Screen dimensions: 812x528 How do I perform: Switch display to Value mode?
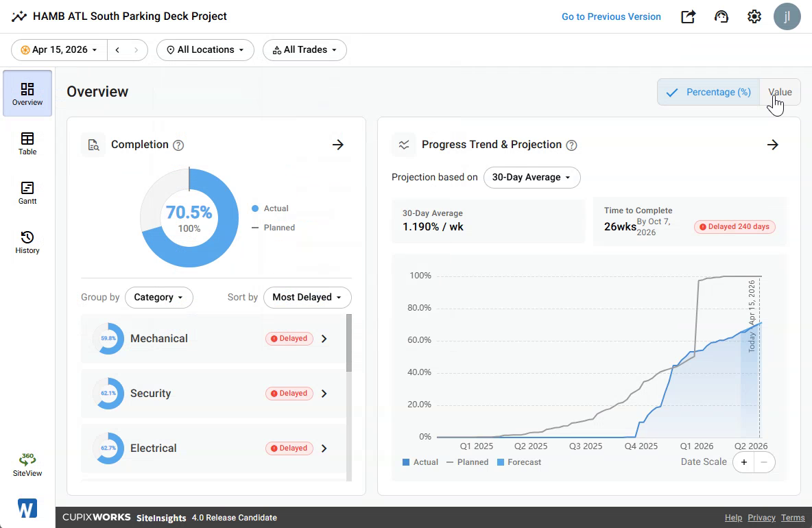(x=780, y=92)
